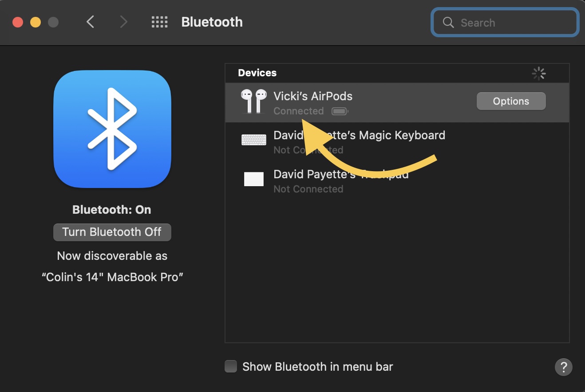Enable Show Bluetooth in menu bar checkbox
Screen dimensions: 585x392
click(x=231, y=367)
